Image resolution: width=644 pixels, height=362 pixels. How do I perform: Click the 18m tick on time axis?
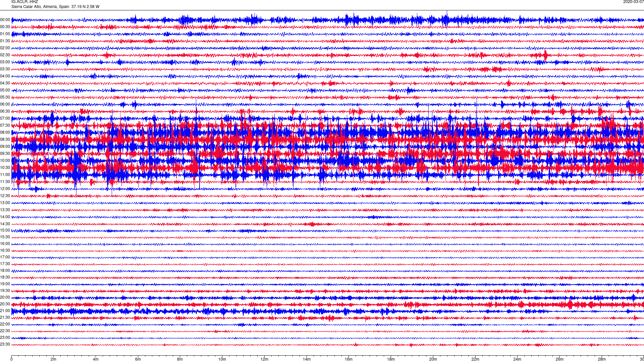(x=391, y=359)
